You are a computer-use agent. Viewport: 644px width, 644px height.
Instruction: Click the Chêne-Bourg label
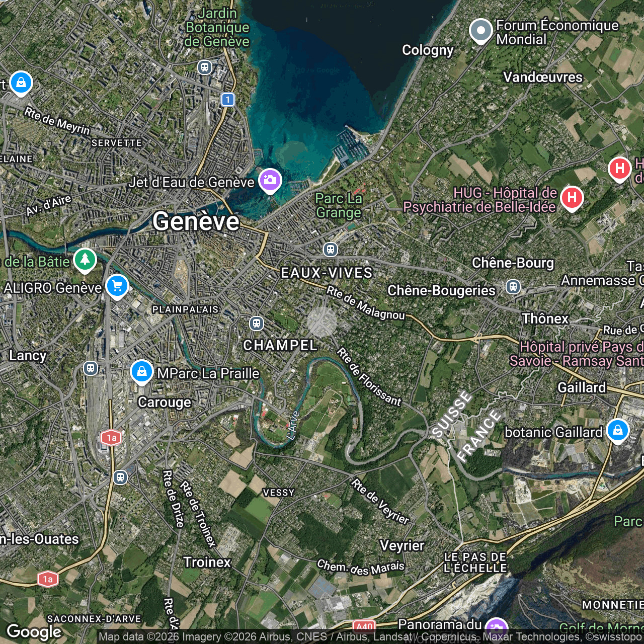(513, 263)
